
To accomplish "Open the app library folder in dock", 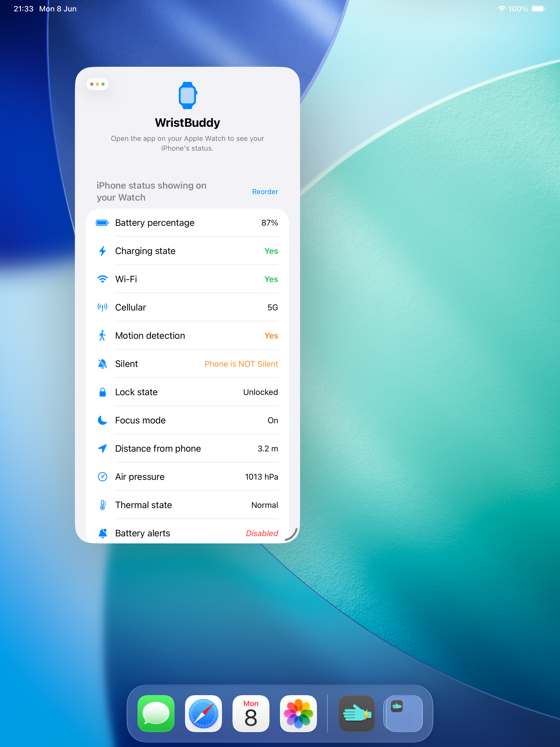I will click(404, 713).
